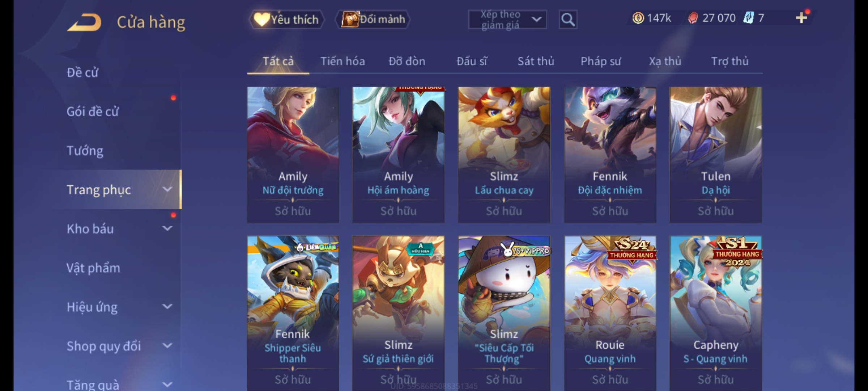Tap the gold coin balance icon

pyautogui.click(x=638, y=18)
